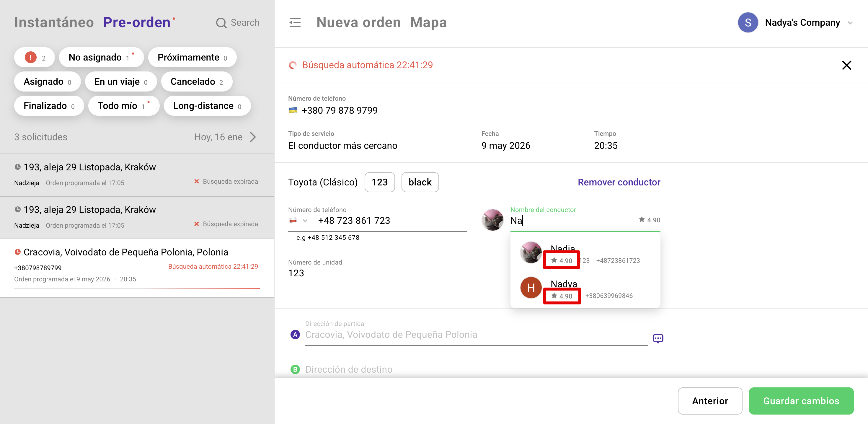The height and width of the screenshot is (424, 868).
Task: Open the date picker next to Hoy, 16 ene
Action: click(253, 137)
